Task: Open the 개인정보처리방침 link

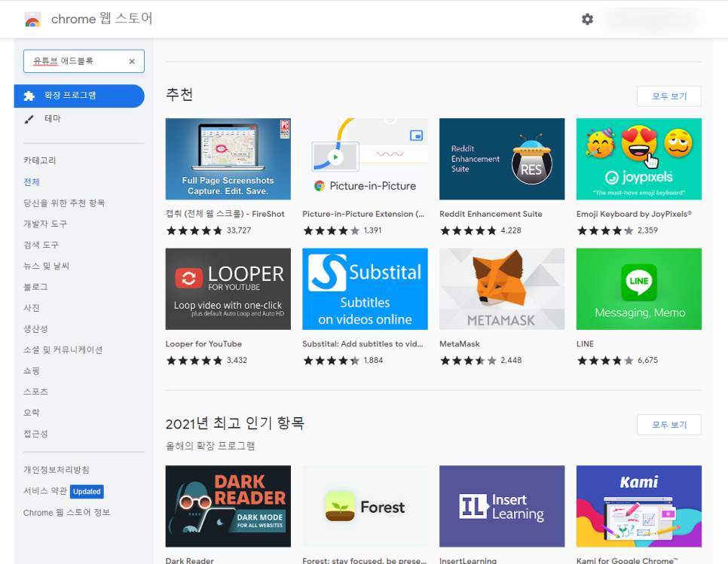Action: (x=57, y=470)
